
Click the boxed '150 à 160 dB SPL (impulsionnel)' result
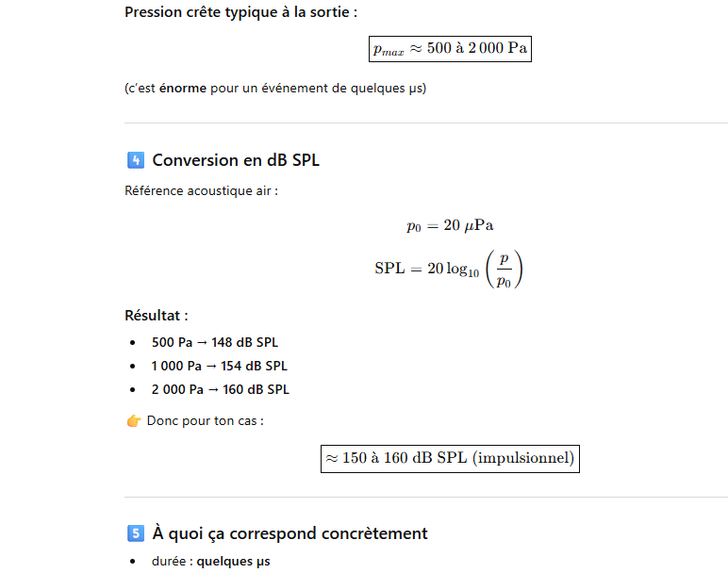pos(450,459)
